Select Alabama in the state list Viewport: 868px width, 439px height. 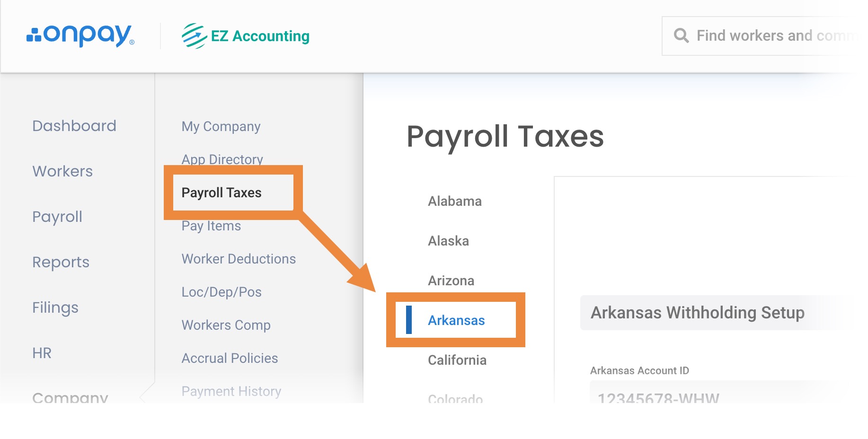[455, 201]
